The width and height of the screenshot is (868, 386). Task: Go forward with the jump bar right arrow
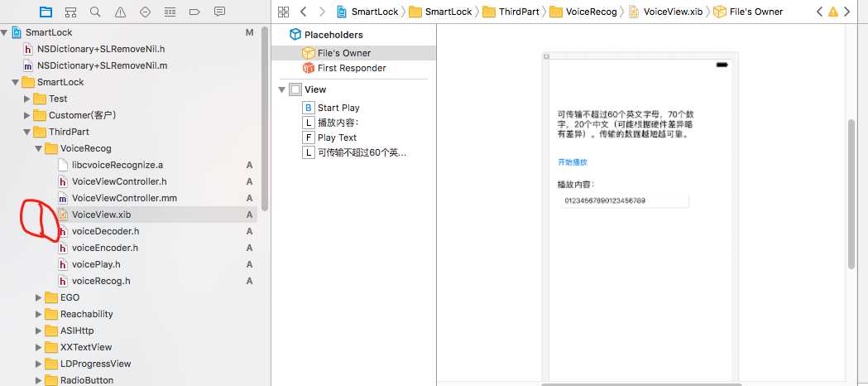pyautogui.click(x=322, y=12)
